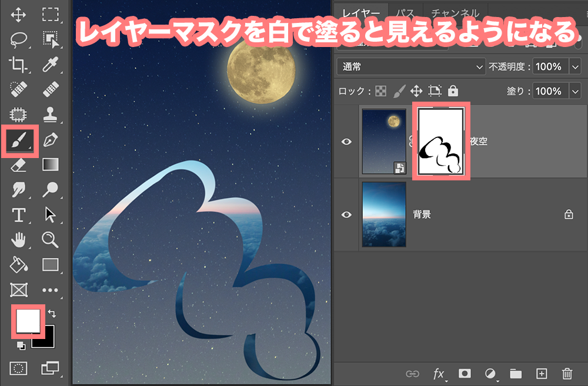Click the white foreground color swatch
Screen dimensions: 588x386
tap(28, 321)
